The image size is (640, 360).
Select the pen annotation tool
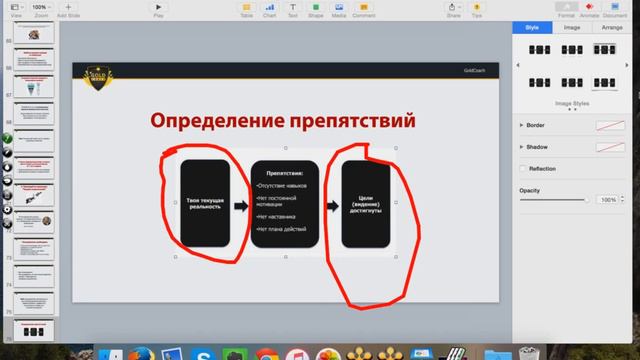[x=7, y=153]
